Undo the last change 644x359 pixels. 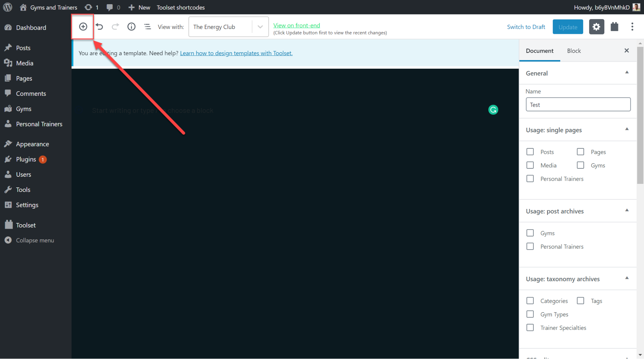99,26
